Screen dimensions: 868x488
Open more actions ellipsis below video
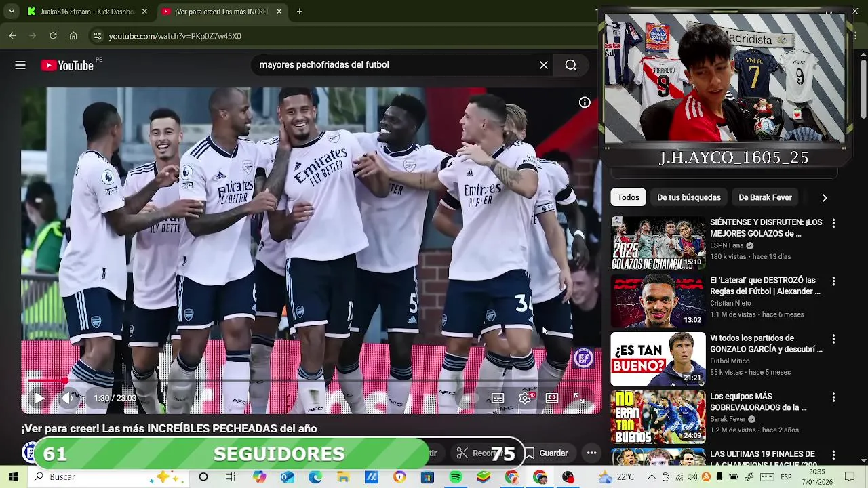591,453
